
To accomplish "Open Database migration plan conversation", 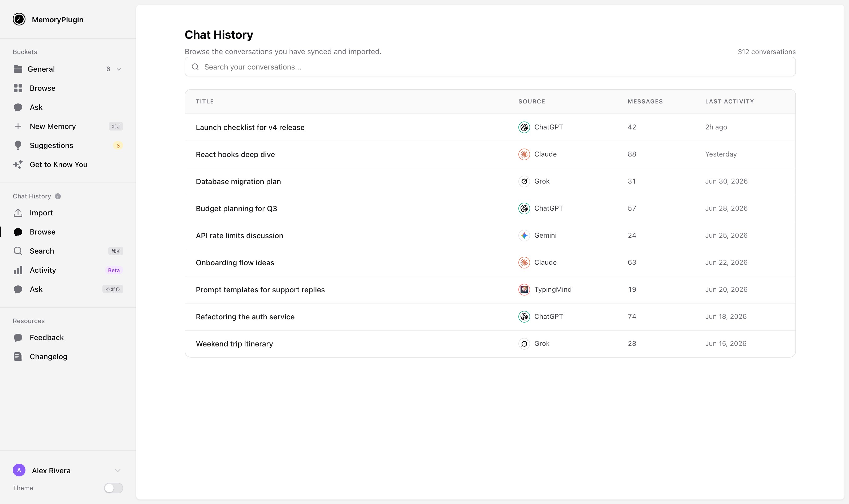I will click(x=238, y=181).
